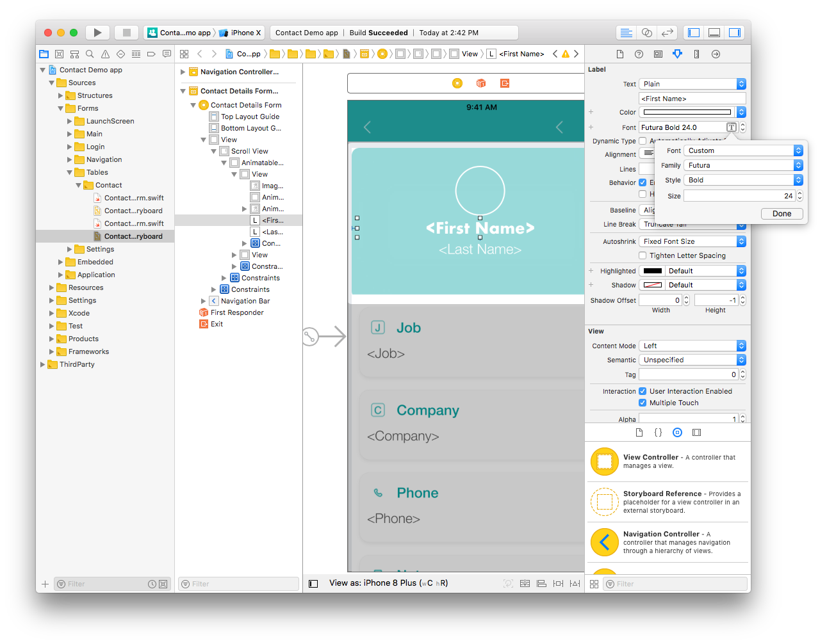Open the version editor
Viewport: 827px width, 644px height.
(x=667, y=33)
